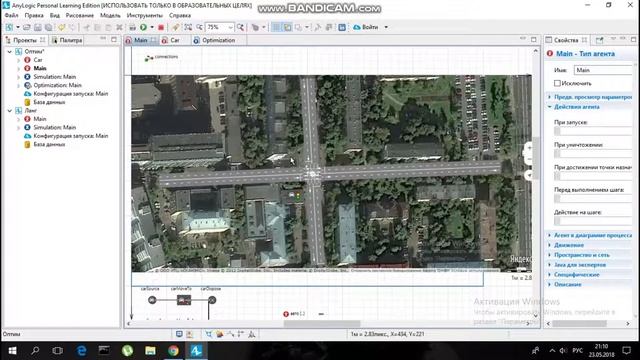Select the Main editor tab
Image resolution: width=640 pixels, height=360 pixels.
[140, 40]
